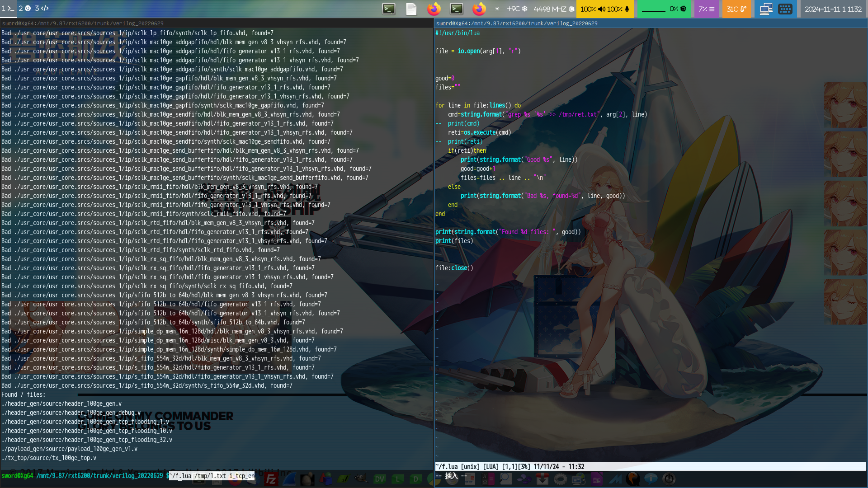Click the './payload_gen/source/payload_100ge_gen_v1.v' output line
The height and width of the screenshot is (488, 868).
click(69, 449)
